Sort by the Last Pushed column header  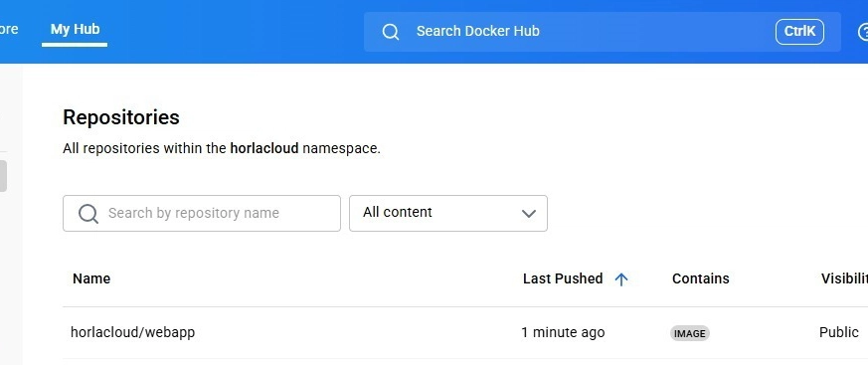563,278
